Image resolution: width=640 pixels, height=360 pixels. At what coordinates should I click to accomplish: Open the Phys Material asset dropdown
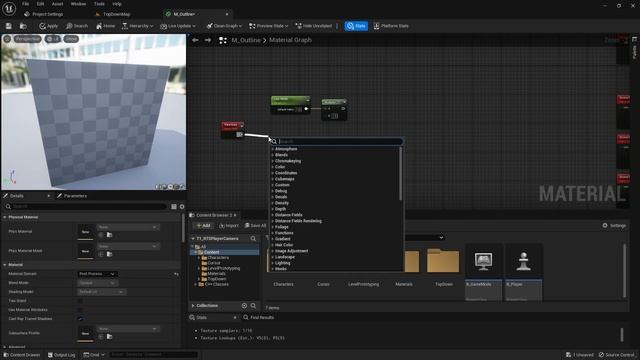pyautogui.click(x=128, y=227)
